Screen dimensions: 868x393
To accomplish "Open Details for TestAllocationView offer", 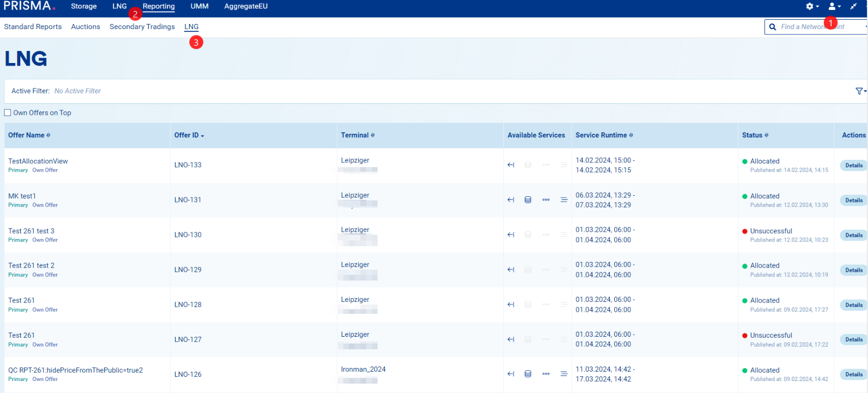I will [x=853, y=166].
